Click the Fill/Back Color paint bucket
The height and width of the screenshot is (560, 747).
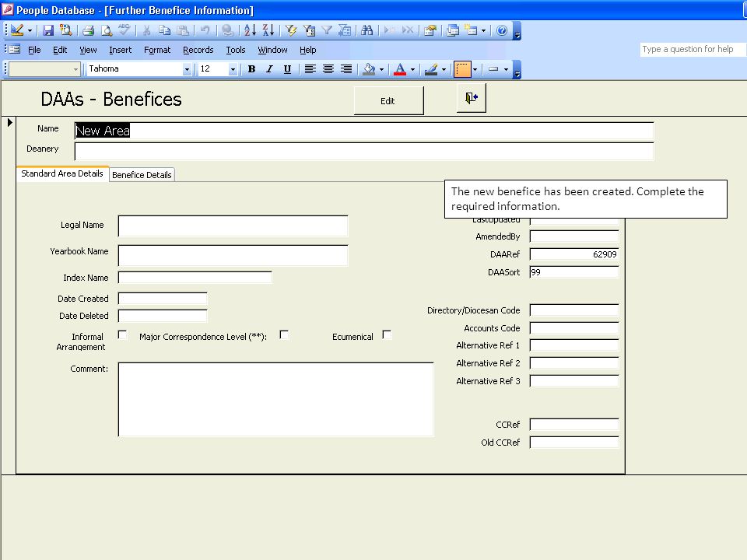click(x=369, y=69)
